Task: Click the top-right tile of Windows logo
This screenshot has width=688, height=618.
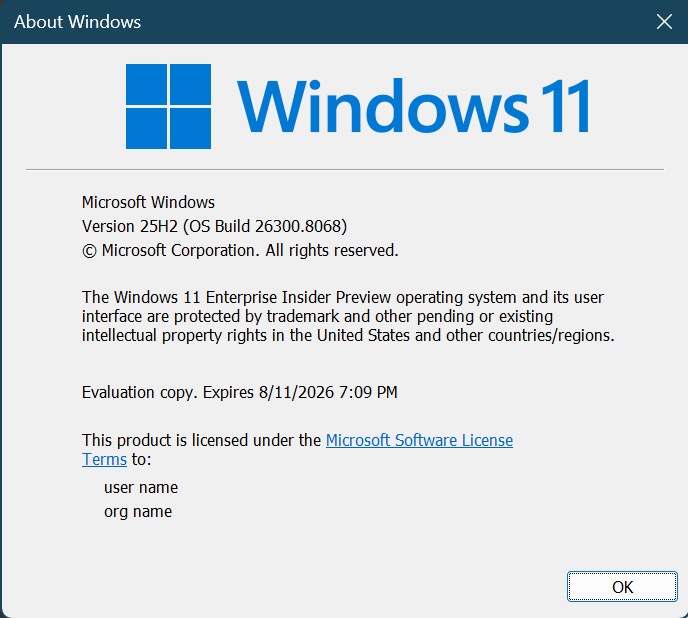Action: tap(190, 83)
